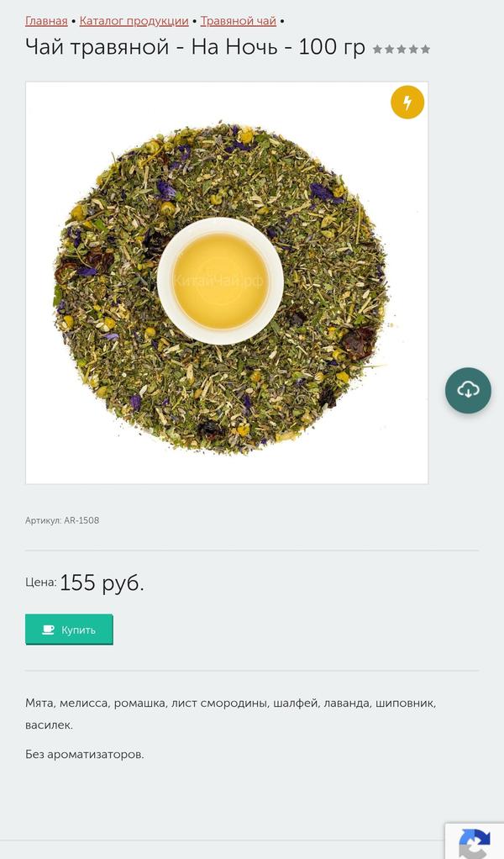Tap the floating cloud download button
The width and height of the screenshot is (504, 859).
pyautogui.click(x=468, y=390)
